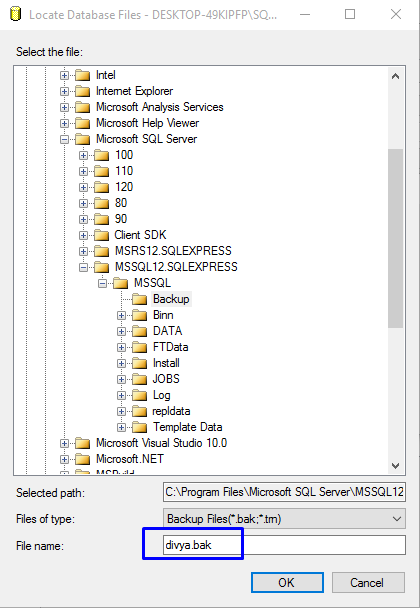The width and height of the screenshot is (420, 608).
Task: Collapse the MSSQL folder node
Action: click(x=102, y=283)
